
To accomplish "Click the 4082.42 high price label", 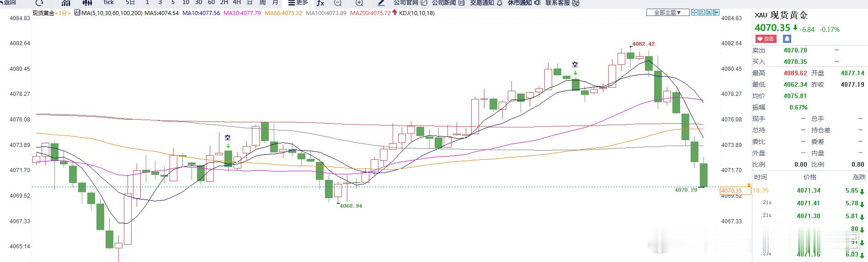I will tap(643, 44).
